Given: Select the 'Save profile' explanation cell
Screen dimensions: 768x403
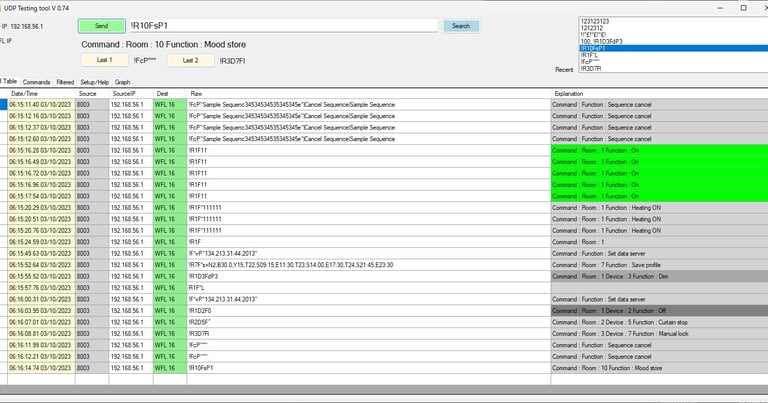Looking at the screenshot, I should click(659, 265).
